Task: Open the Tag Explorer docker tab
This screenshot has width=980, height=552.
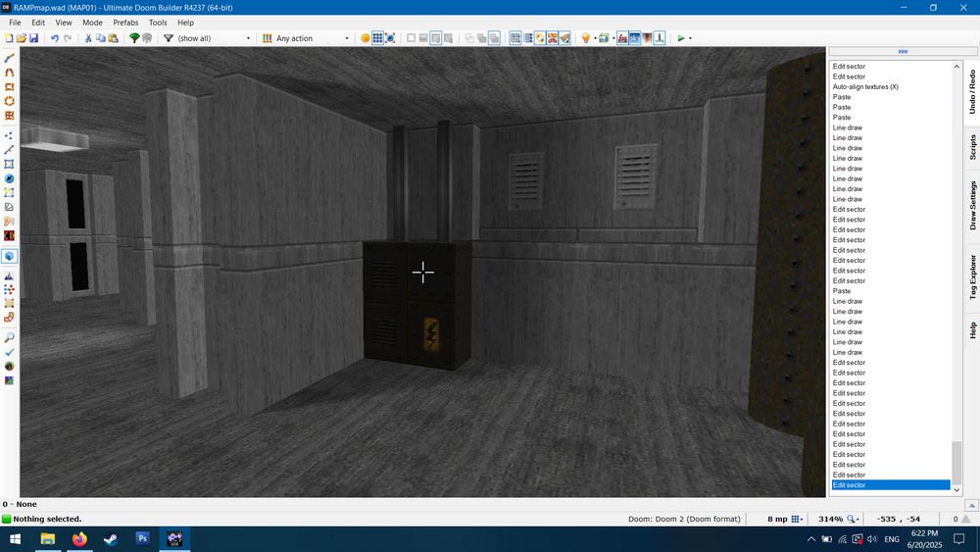Action: pyautogui.click(x=972, y=276)
